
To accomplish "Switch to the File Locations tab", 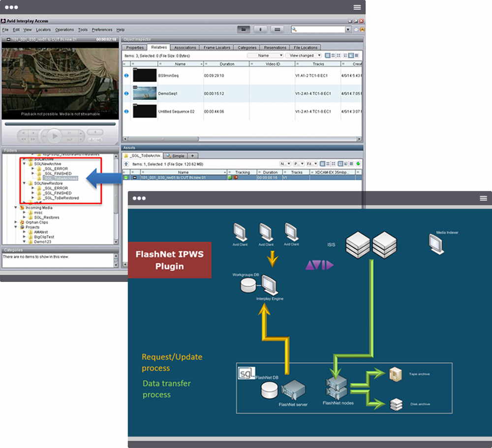I will pos(306,47).
